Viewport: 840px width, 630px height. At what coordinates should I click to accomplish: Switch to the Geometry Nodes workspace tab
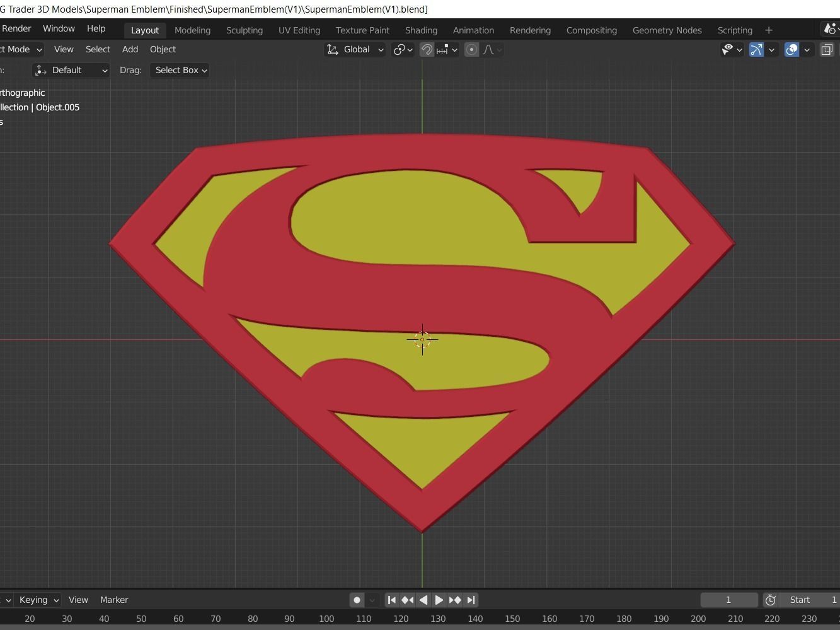(x=667, y=30)
